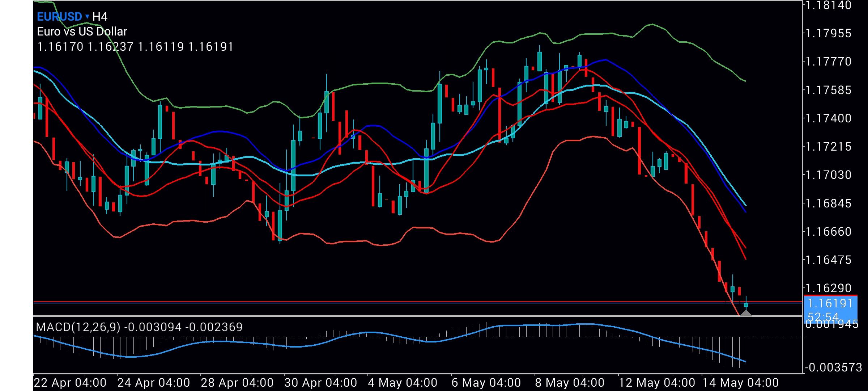
Task: Open the EURUSD symbol dropdown
Action: coord(63,17)
